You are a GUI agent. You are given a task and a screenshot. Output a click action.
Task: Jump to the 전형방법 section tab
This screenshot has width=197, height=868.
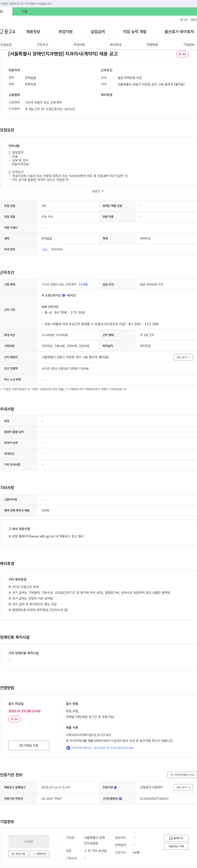152,44
